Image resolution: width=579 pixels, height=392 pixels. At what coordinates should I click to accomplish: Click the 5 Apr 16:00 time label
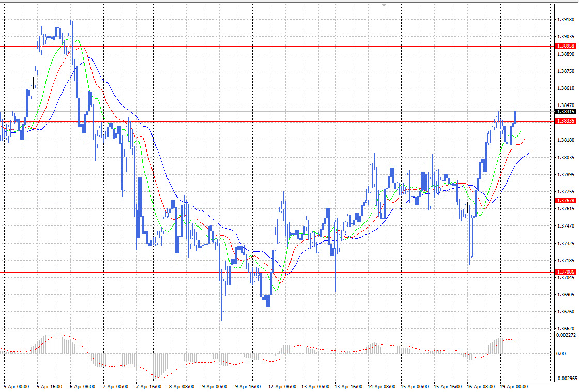49,387
